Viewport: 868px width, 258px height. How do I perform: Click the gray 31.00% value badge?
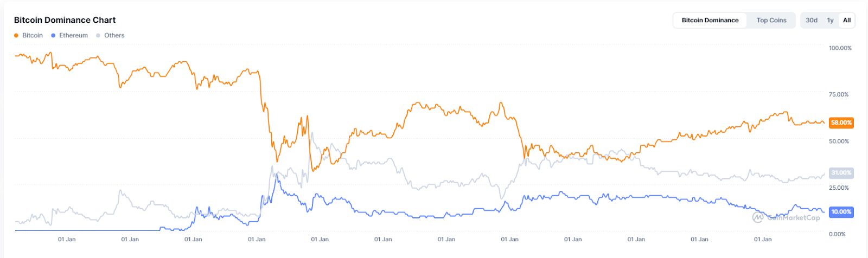[x=841, y=173]
